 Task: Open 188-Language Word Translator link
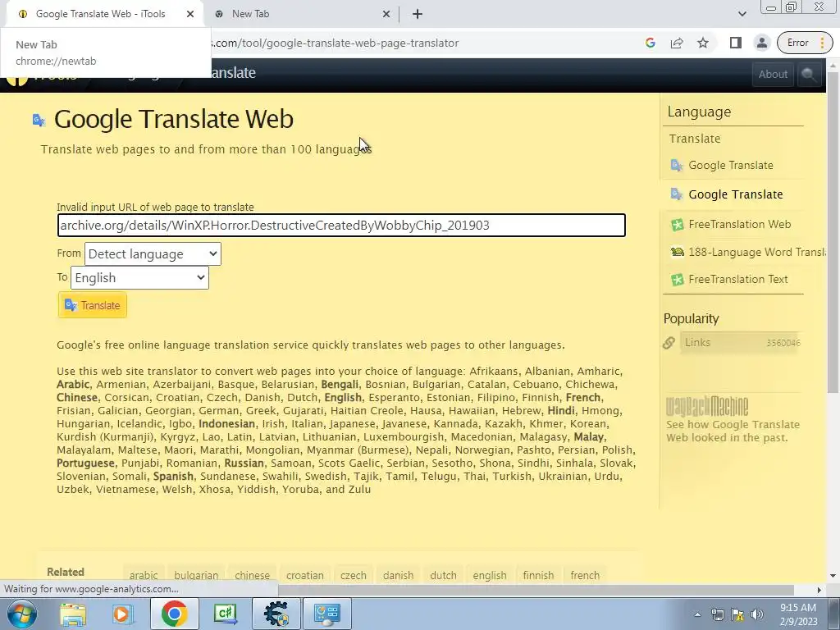[756, 252]
